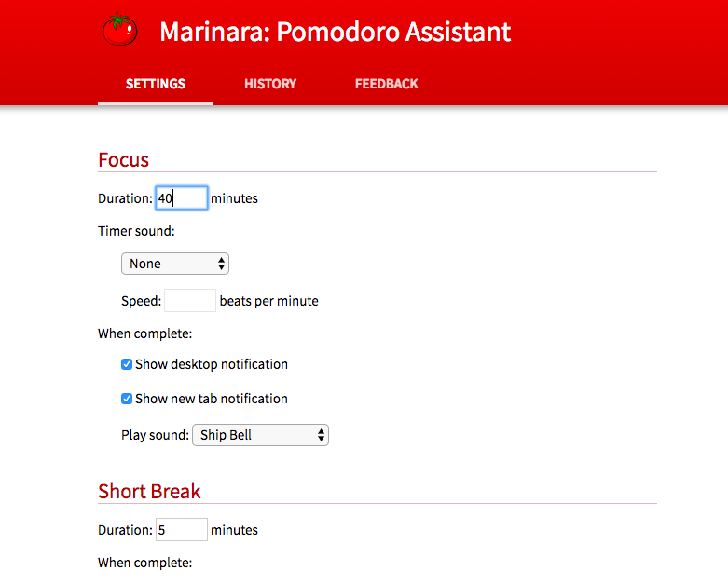The width and height of the screenshot is (728, 584).
Task: Click the Short Break Duration: label
Action: tap(125, 530)
